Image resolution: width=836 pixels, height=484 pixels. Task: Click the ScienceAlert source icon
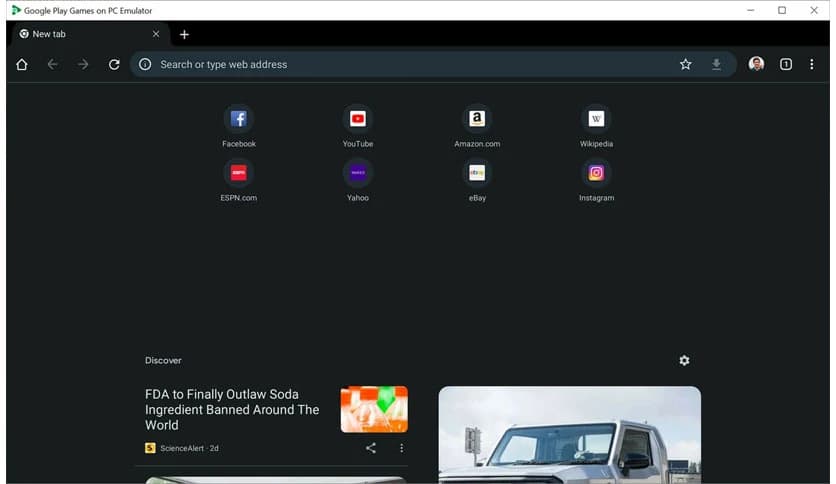[150, 448]
